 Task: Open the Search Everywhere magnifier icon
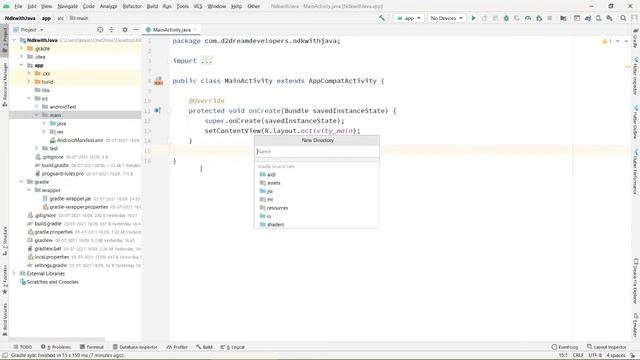point(623,18)
